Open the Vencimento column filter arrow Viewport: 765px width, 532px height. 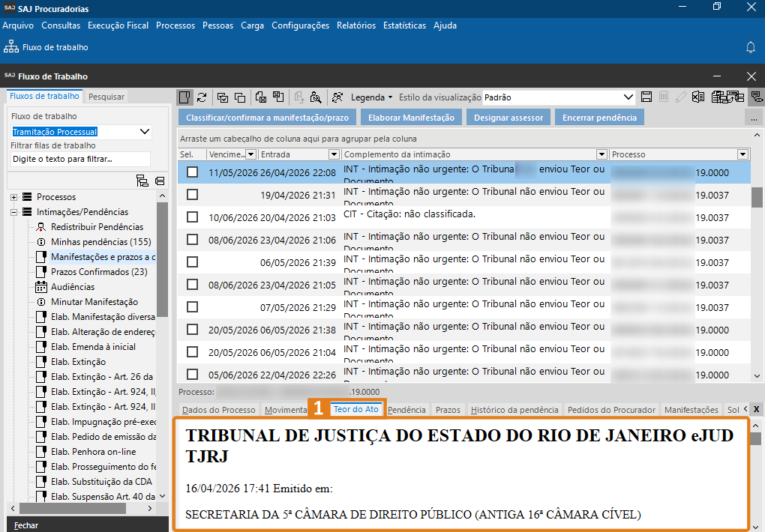coord(250,154)
